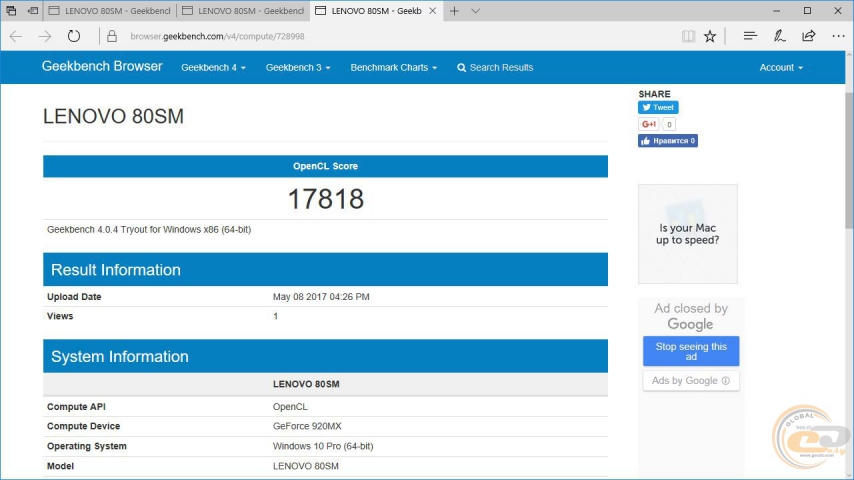Open a new tab with the plus icon
The height and width of the screenshot is (480, 854).
(x=454, y=11)
